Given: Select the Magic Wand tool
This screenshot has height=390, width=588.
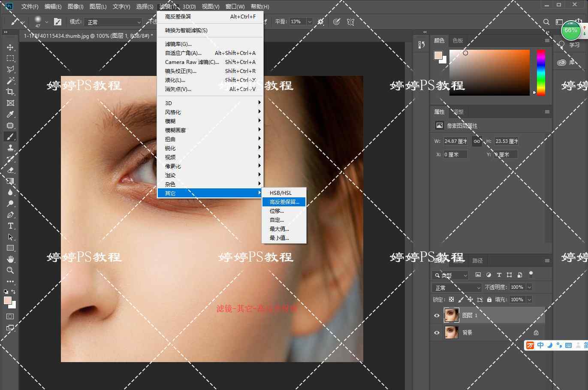Looking at the screenshot, I should click(x=10, y=81).
